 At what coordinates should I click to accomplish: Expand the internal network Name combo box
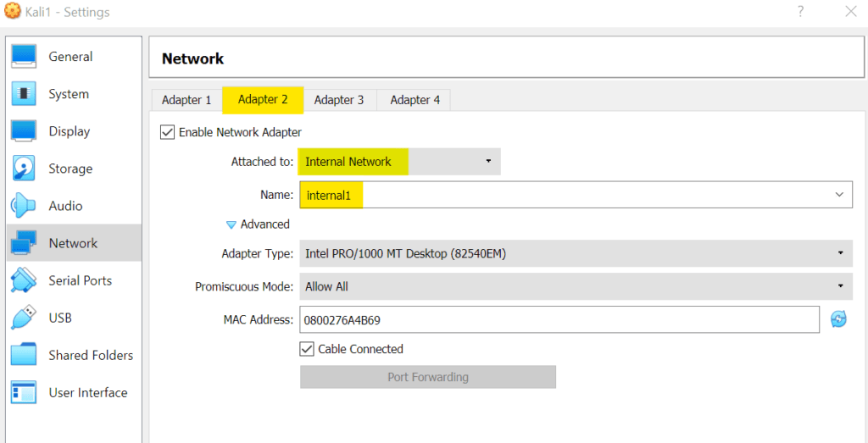click(x=839, y=195)
